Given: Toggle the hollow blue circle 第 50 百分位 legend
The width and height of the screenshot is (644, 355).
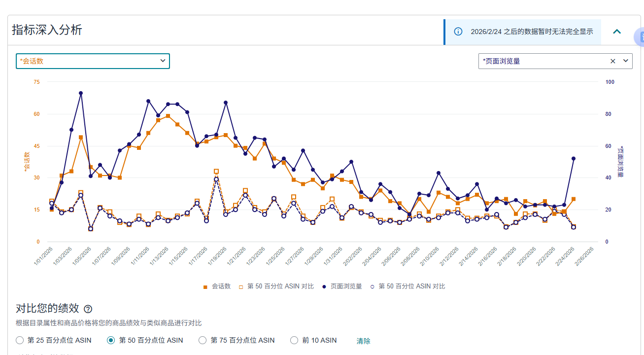Looking at the screenshot, I should [x=407, y=286].
